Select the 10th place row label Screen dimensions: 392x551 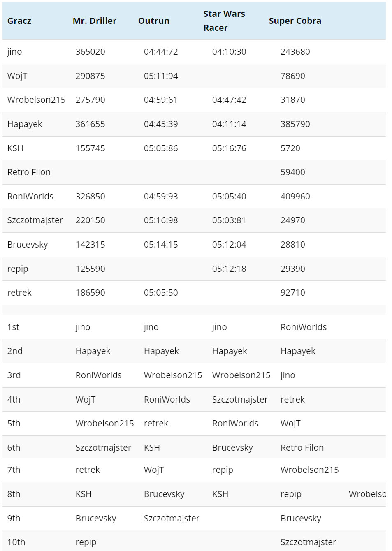point(16,542)
